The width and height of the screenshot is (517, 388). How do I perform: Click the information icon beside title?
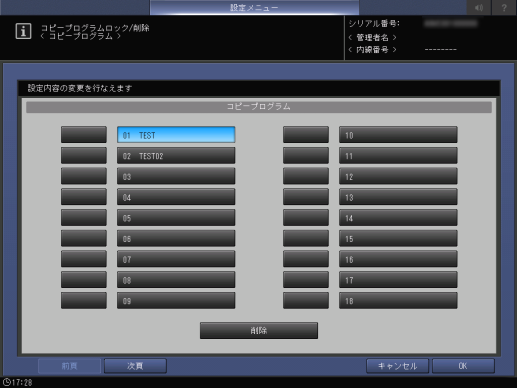pyautogui.click(x=23, y=31)
